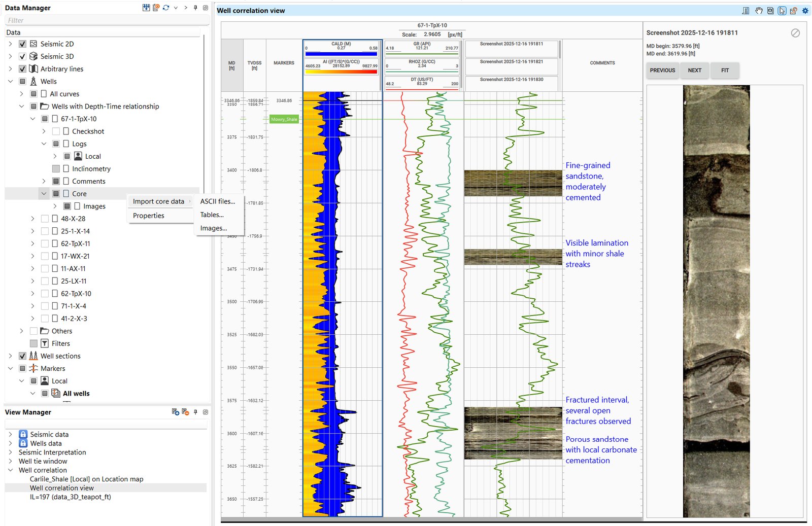The height and width of the screenshot is (526, 812).
Task: Toggle the Inclinometry checkbox
Action: (x=56, y=169)
